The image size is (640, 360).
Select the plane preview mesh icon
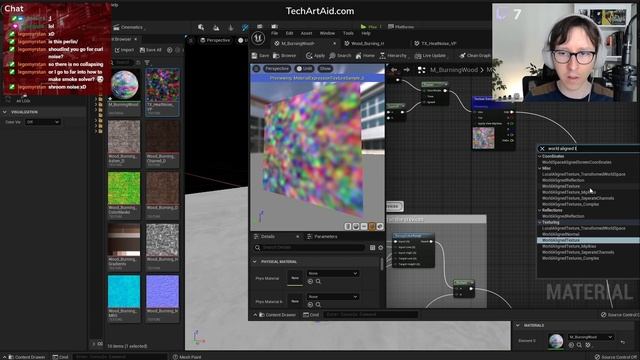[x=364, y=226]
